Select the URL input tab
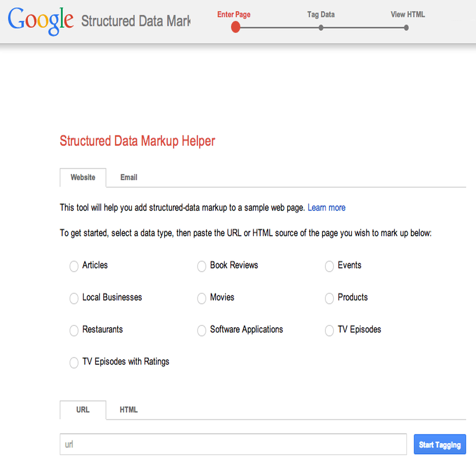 83,410
